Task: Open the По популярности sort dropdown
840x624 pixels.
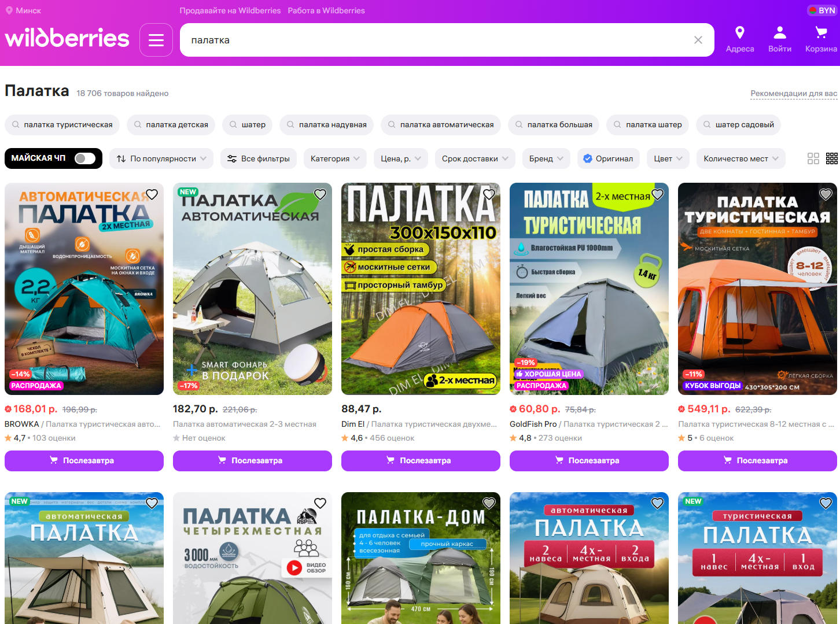Action: [x=161, y=158]
